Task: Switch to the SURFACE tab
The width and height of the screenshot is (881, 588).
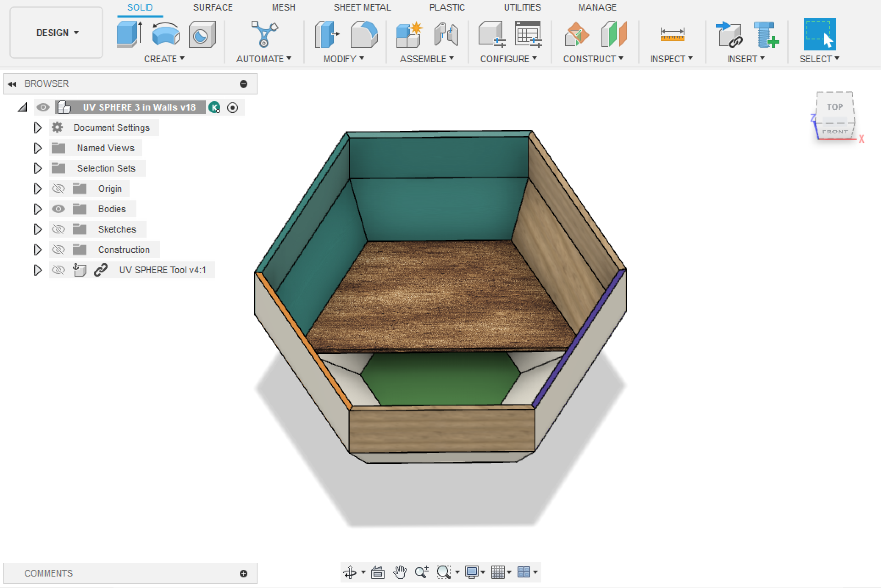Action: click(x=213, y=7)
